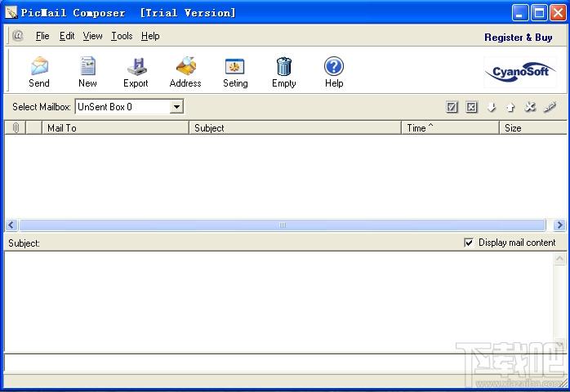Sort by the Mail To column header
The height and width of the screenshot is (392, 570).
tap(116, 128)
